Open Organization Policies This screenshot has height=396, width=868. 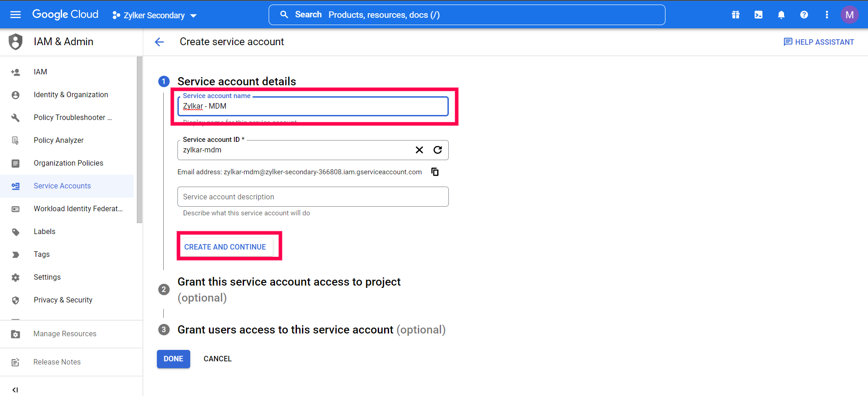(67, 163)
